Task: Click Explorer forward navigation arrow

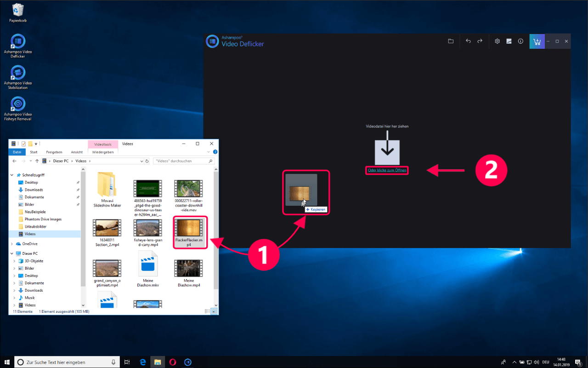Action: (x=23, y=161)
